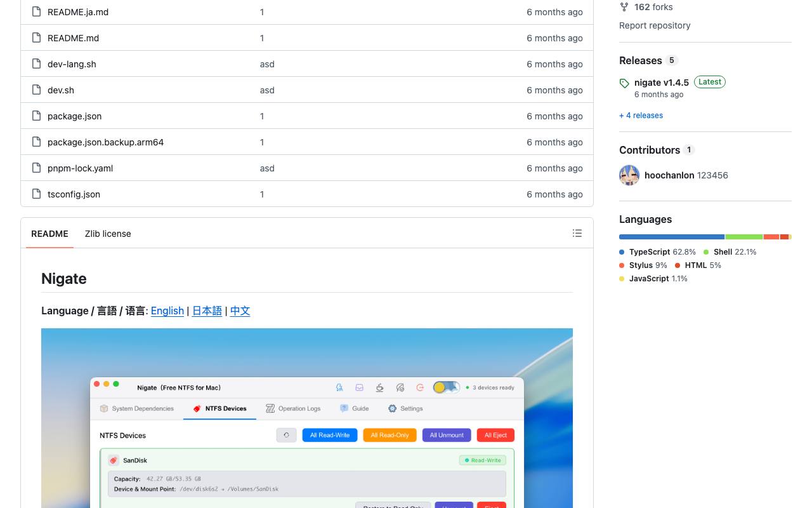Viewport: 812px width, 508px height.
Task: Click the 'asd' commit message for pnpm-lock.yaml
Action: point(267,168)
